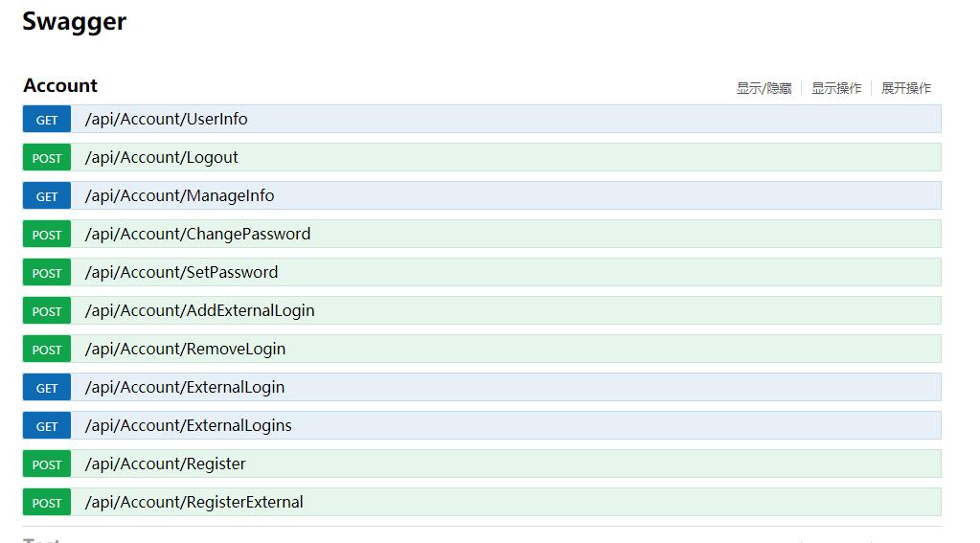Toggle the Account section heading

click(x=60, y=85)
